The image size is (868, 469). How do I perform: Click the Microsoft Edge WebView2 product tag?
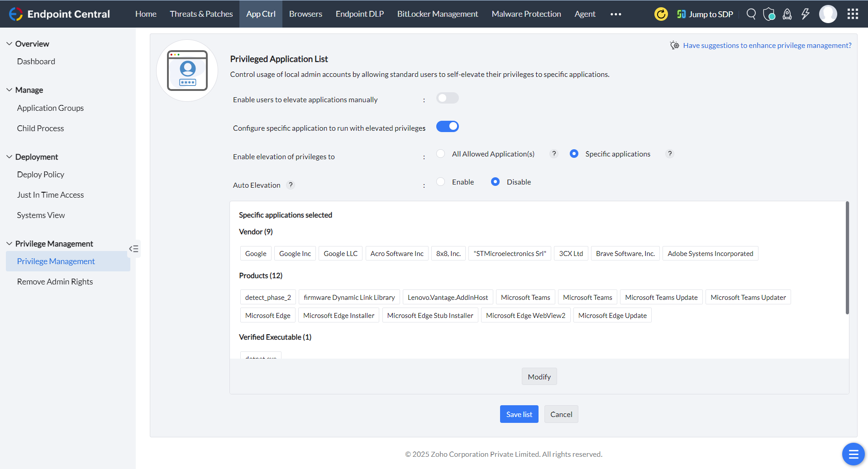[x=526, y=316]
